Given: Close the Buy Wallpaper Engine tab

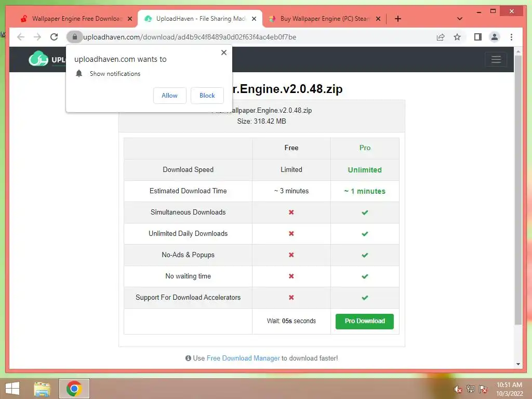Looking at the screenshot, I should (x=378, y=19).
